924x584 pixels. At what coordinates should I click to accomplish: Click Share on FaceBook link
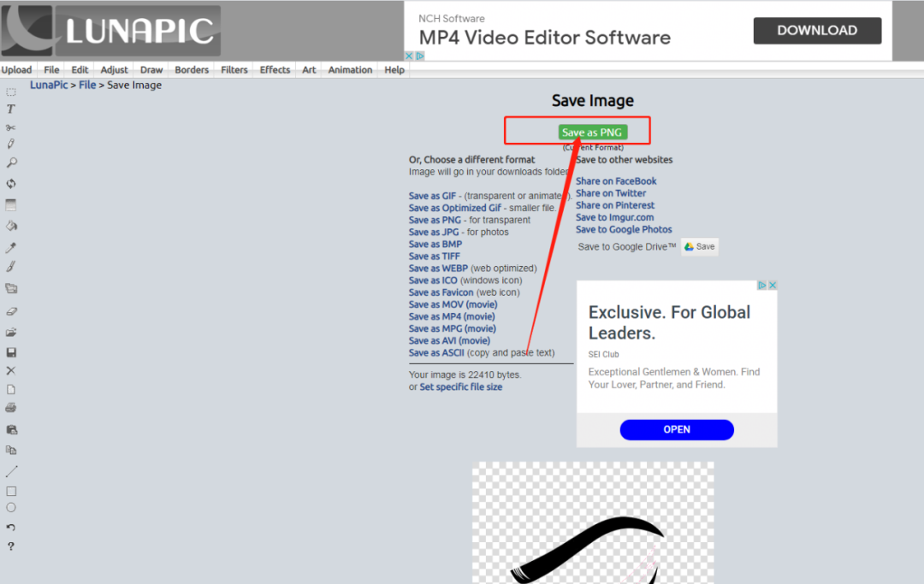click(x=616, y=181)
